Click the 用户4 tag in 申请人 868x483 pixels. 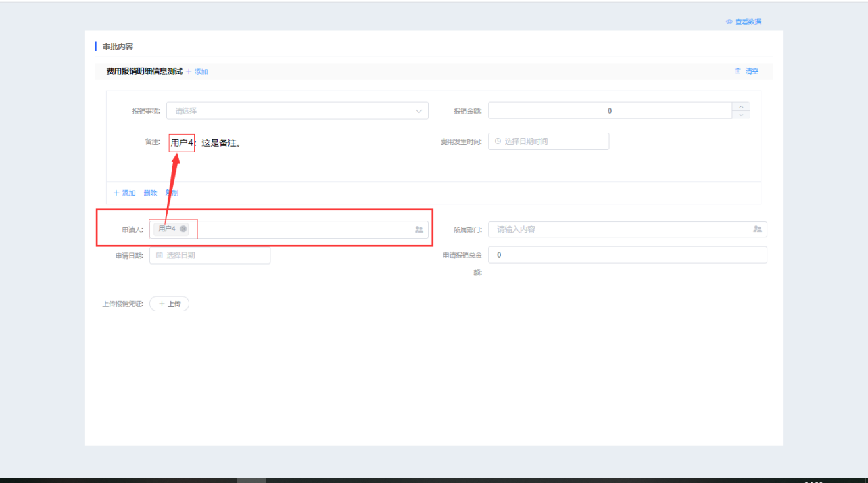click(x=172, y=229)
